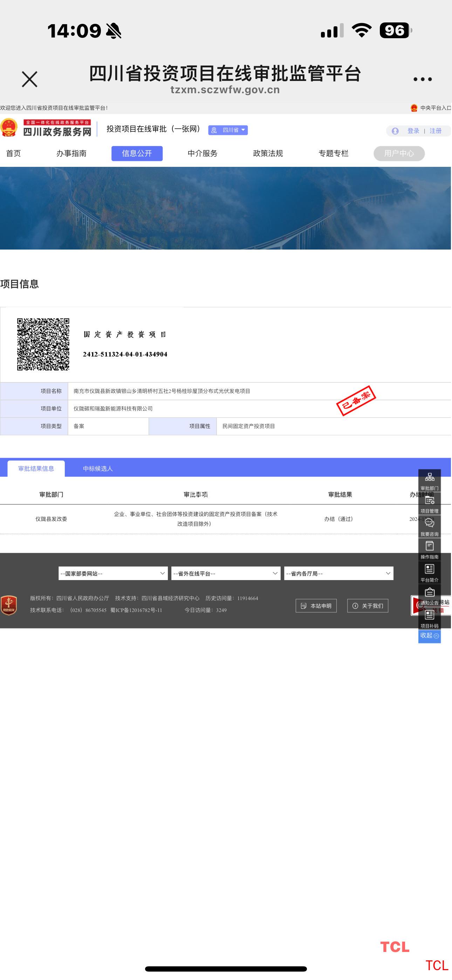
Task: Go to the 办事指南 menu item
Action: click(x=71, y=153)
